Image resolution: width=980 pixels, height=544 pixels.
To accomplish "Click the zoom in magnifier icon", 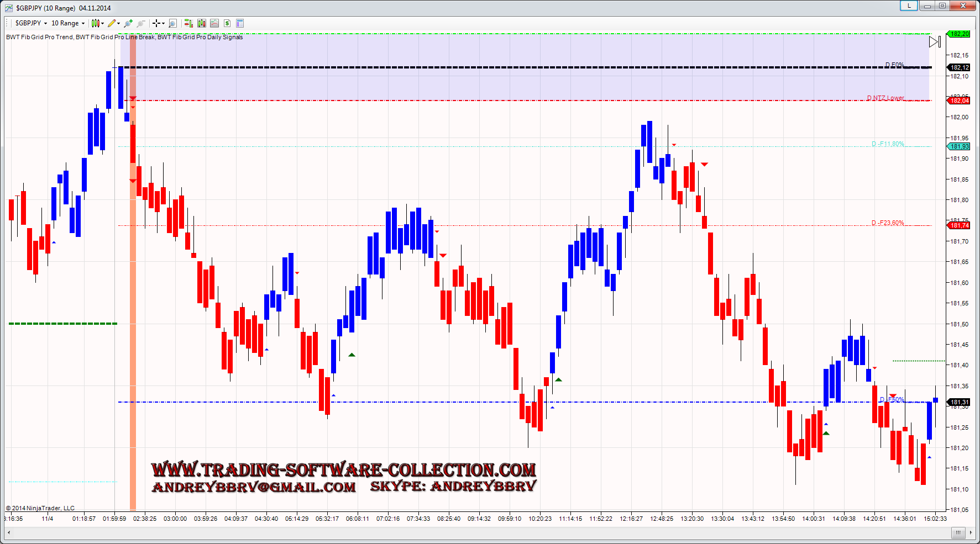I will click(128, 23).
